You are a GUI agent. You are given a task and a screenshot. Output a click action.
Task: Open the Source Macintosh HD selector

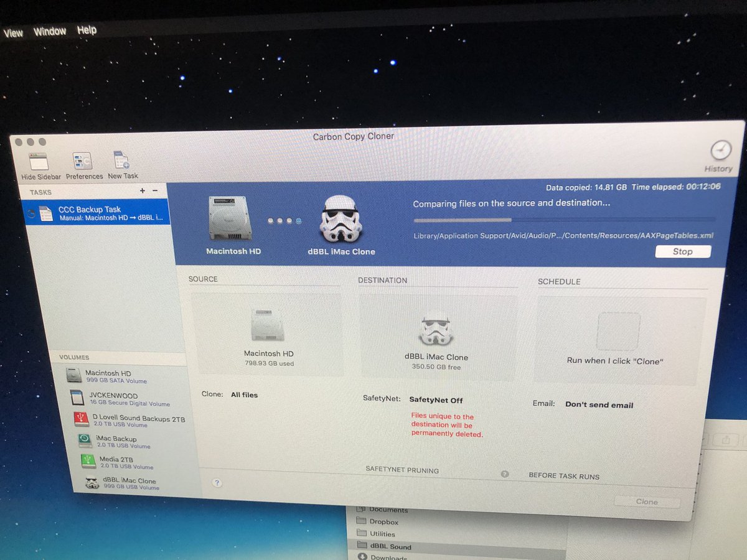point(266,335)
